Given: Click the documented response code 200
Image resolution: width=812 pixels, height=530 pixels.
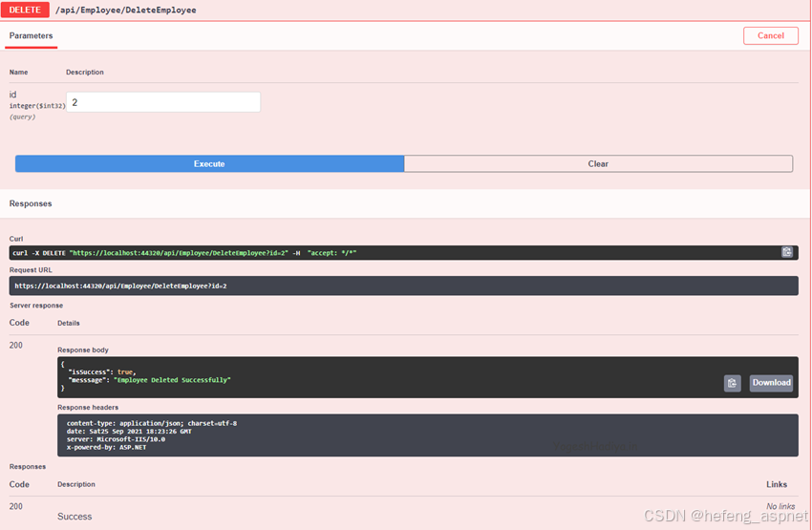Looking at the screenshot, I should [16, 506].
